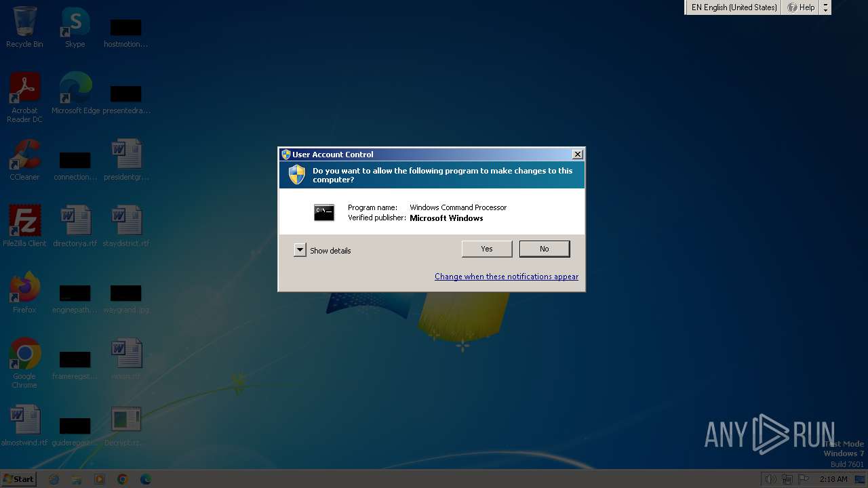Select the staydistrict.rtf desktop file
This screenshot has width=868, height=488.
tap(126, 226)
